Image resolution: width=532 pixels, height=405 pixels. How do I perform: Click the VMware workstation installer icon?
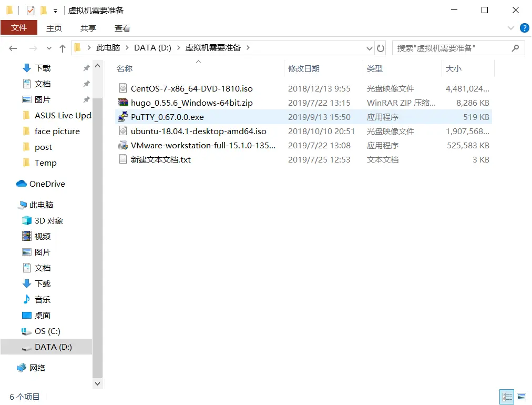[123, 145]
